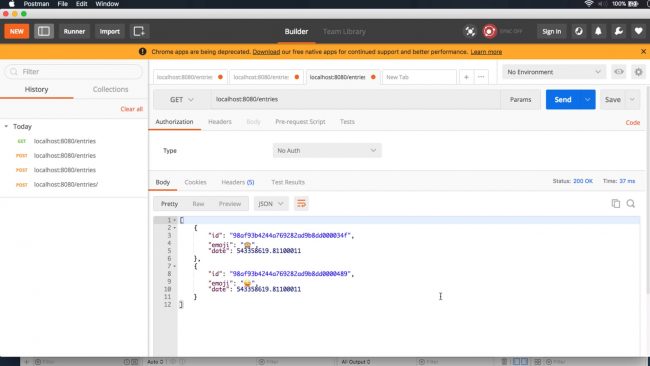The width and height of the screenshot is (650, 366).
Task: Click the Import button
Action: tap(109, 32)
